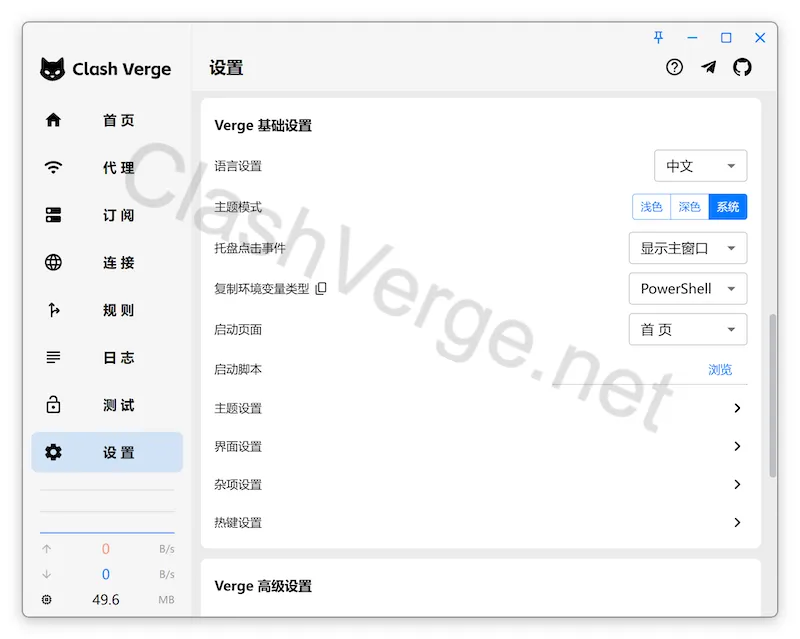Maximize the Clash Verge window
This screenshot has width=800, height=639.
[x=726, y=37]
